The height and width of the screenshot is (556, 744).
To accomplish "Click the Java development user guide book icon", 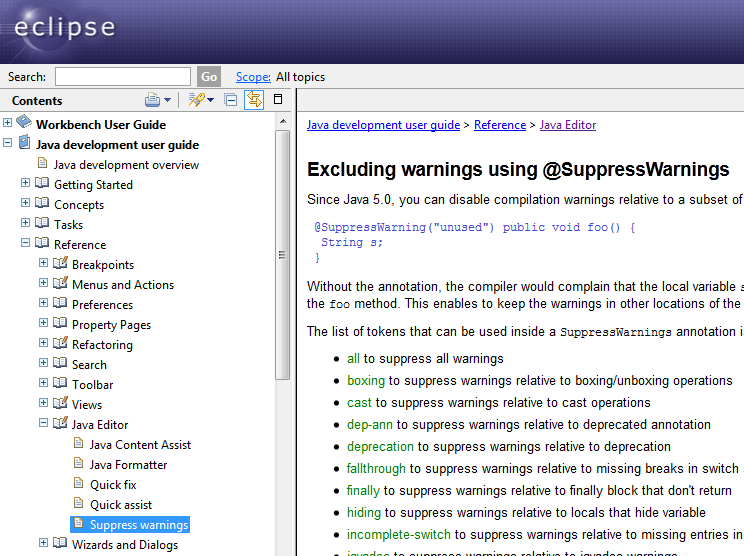I will click(24, 142).
